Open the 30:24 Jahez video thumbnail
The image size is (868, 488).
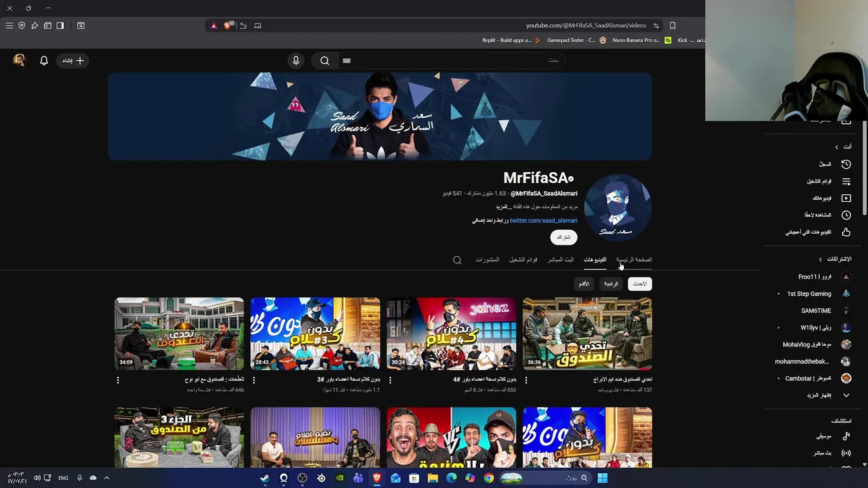[451, 333]
